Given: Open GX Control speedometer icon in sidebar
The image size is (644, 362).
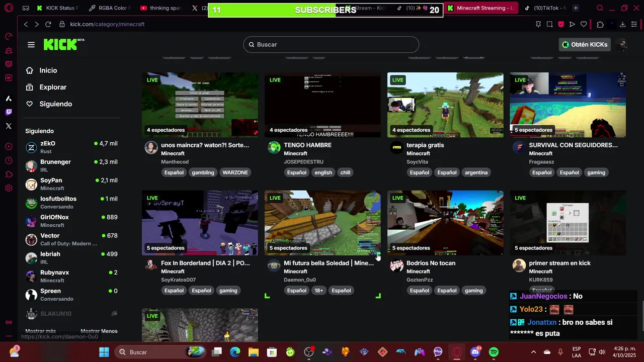Looking at the screenshot, I should point(9,36).
